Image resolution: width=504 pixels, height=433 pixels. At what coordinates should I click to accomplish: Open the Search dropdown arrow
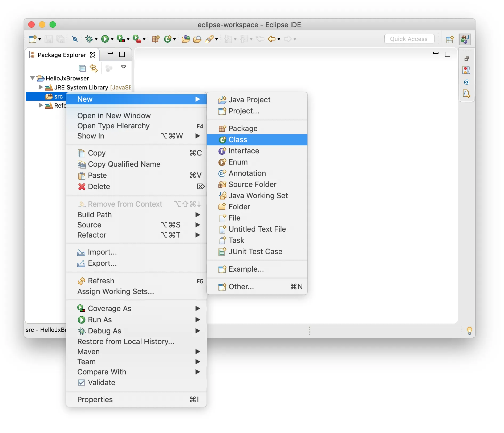click(x=217, y=39)
